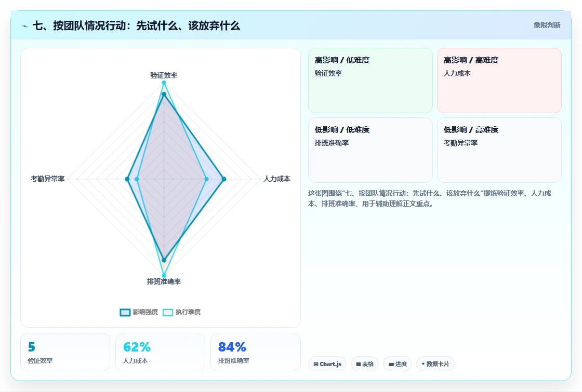Click the 象限判断 tag in the header
Screen dimensions: 582x392
[547, 25]
